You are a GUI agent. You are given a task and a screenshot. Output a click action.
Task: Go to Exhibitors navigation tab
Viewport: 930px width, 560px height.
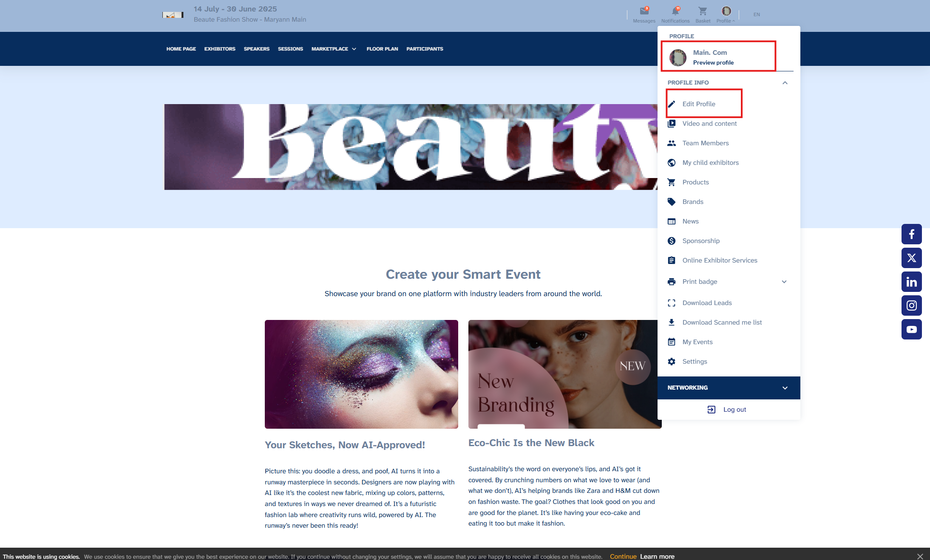click(220, 49)
